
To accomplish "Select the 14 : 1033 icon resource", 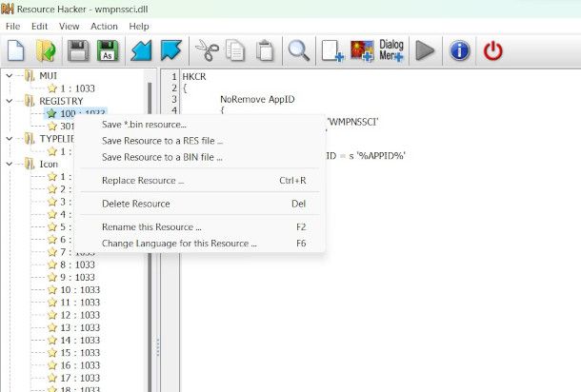I will click(80, 341).
